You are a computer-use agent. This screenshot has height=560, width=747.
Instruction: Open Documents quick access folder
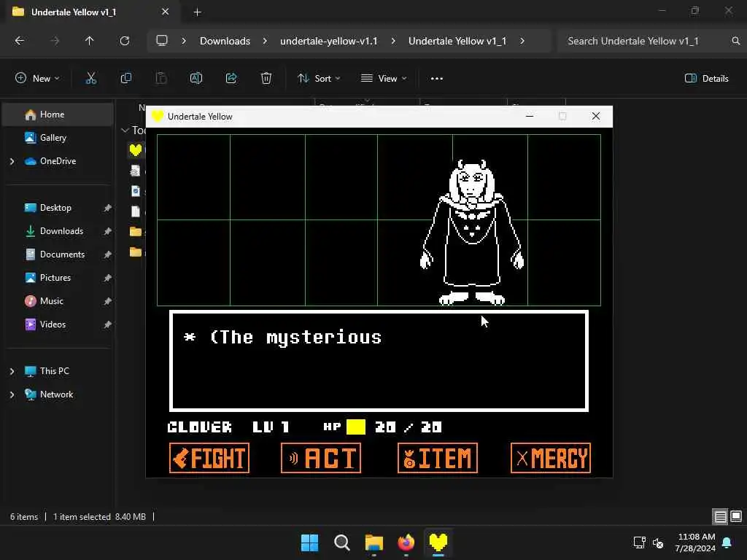coord(62,254)
